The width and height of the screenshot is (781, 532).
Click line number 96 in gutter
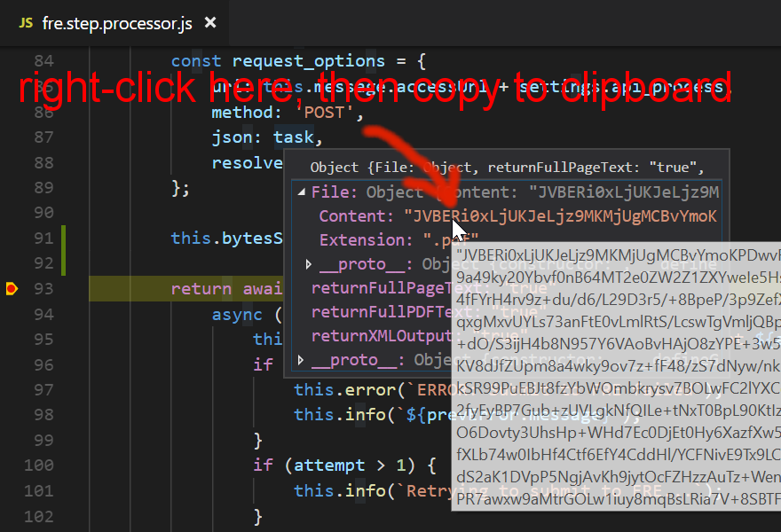click(43, 364)
